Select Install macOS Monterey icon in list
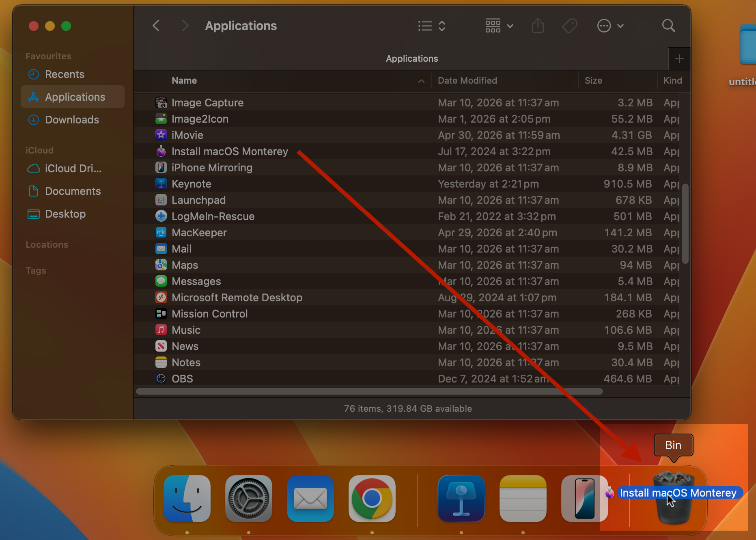756x540 pixels. pos(161,151)
